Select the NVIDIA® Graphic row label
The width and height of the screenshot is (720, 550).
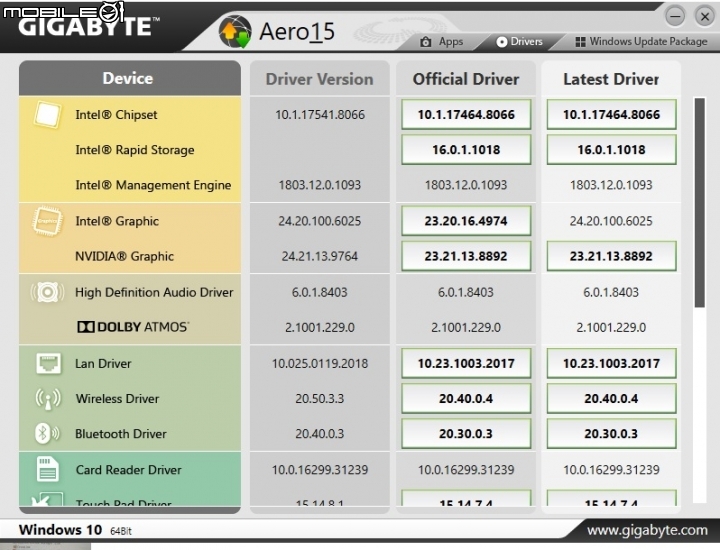[x=124, y=256]
